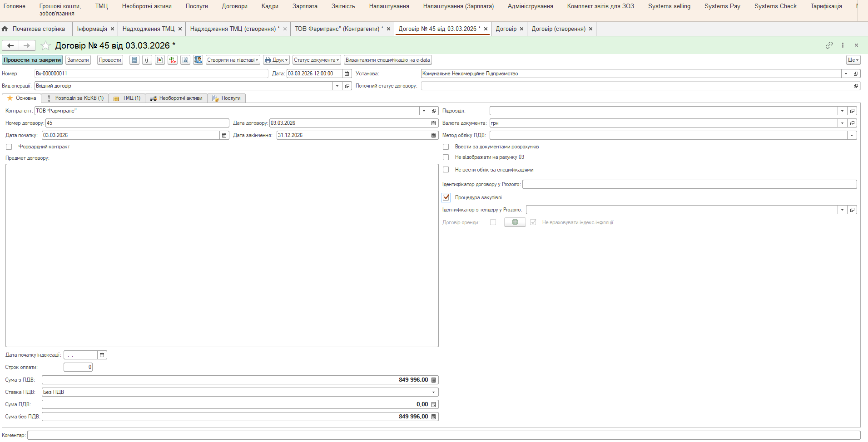This screenshot has height=442, width=868.
Task: Copy link to document via chain icon
Action: click(829, 45)
